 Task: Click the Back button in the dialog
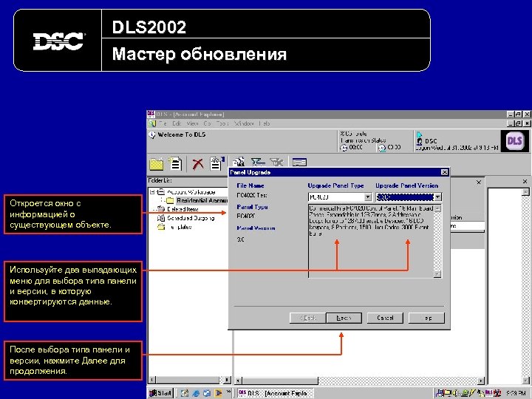[x=307, y=318]
